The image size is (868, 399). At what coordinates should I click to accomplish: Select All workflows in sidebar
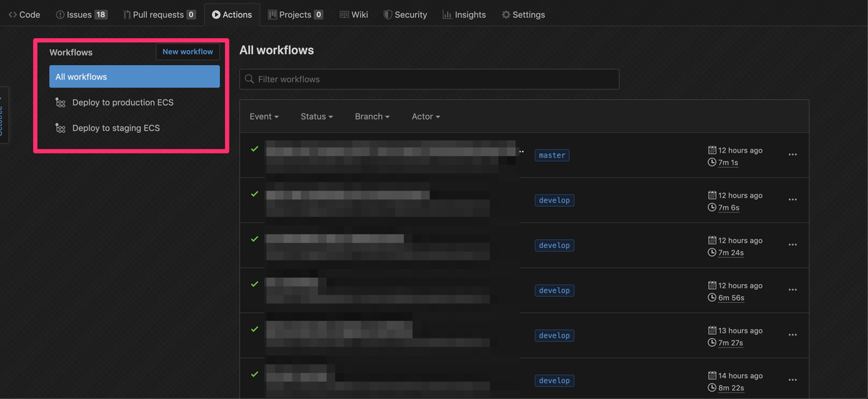[x=135, y=77]
